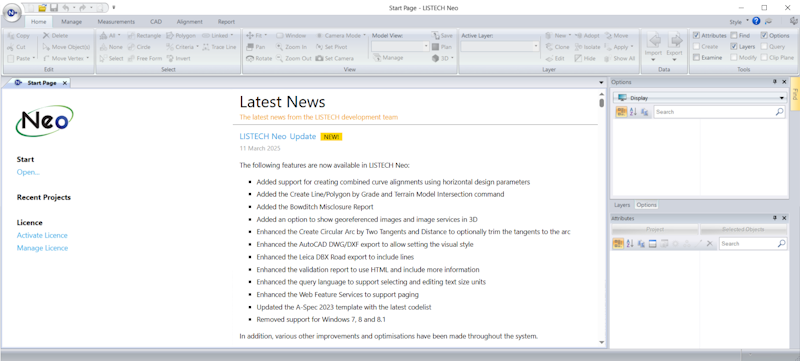Switch to the Alignment ribbon tab
Image resolution: width=800 pixels, height=361 pixels.
click(x=190, y=22)
